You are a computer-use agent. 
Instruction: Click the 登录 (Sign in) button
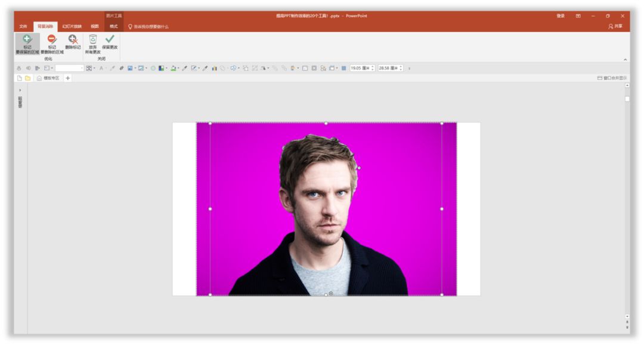[x=561, y=16]
